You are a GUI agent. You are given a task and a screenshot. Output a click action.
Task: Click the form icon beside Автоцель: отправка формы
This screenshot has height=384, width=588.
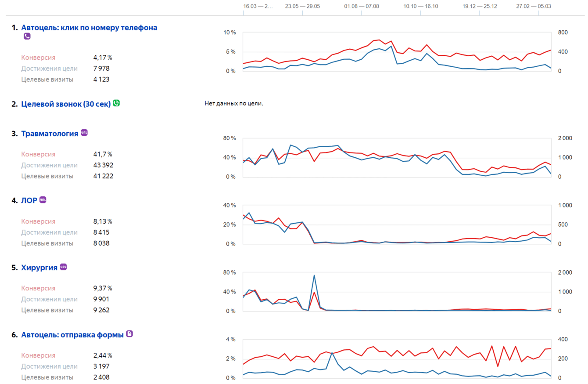(129, 334)
